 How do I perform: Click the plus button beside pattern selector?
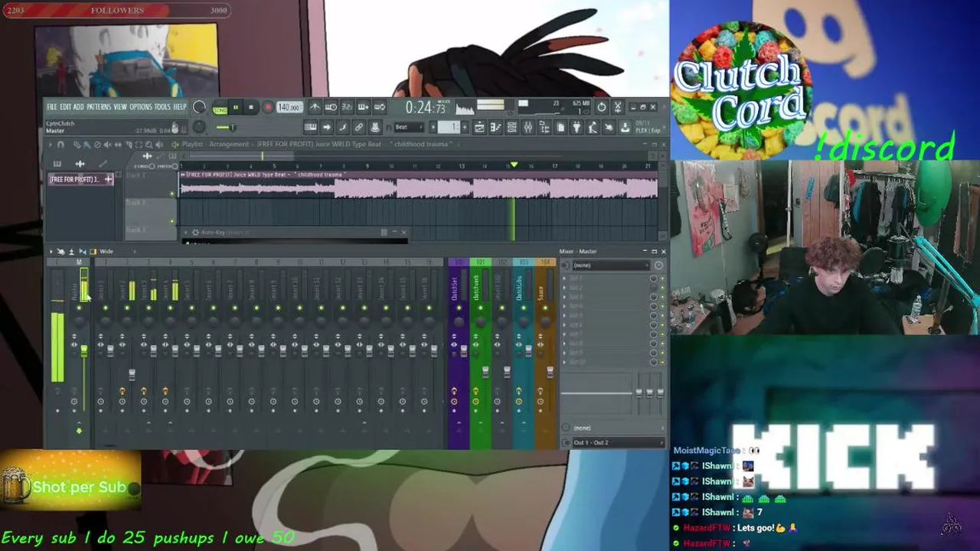[x=465, y=127]
